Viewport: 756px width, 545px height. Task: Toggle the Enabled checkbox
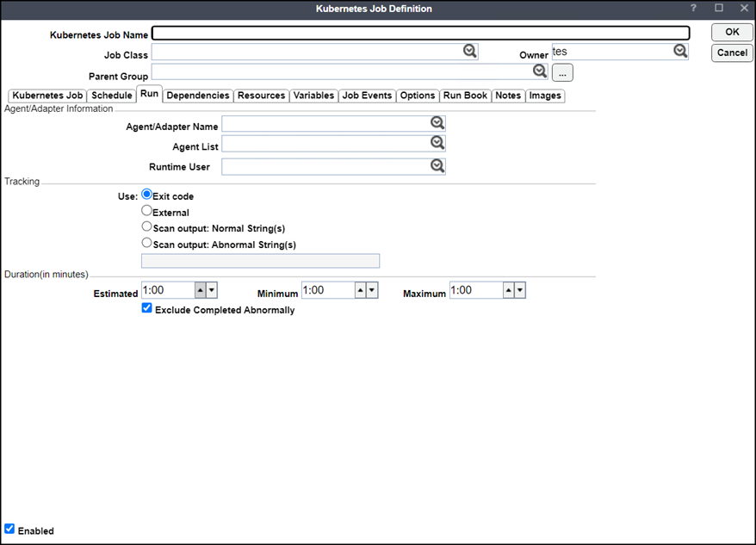coord(9,529)
